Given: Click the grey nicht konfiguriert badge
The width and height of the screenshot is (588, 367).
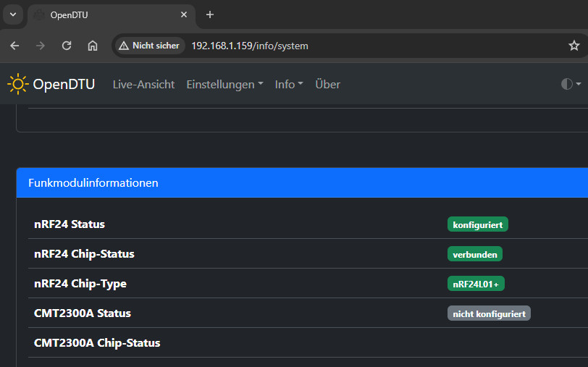Looking at the screenshot, I should pos(489,313).
